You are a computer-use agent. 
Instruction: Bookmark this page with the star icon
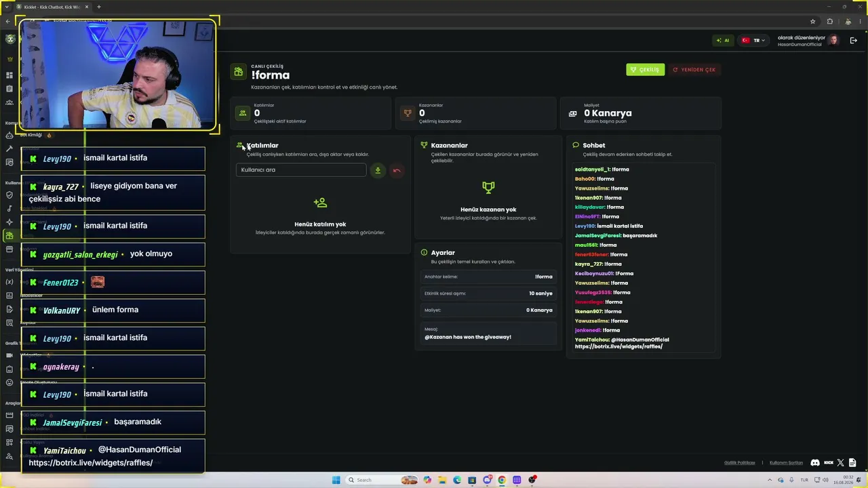coord(812,22)
